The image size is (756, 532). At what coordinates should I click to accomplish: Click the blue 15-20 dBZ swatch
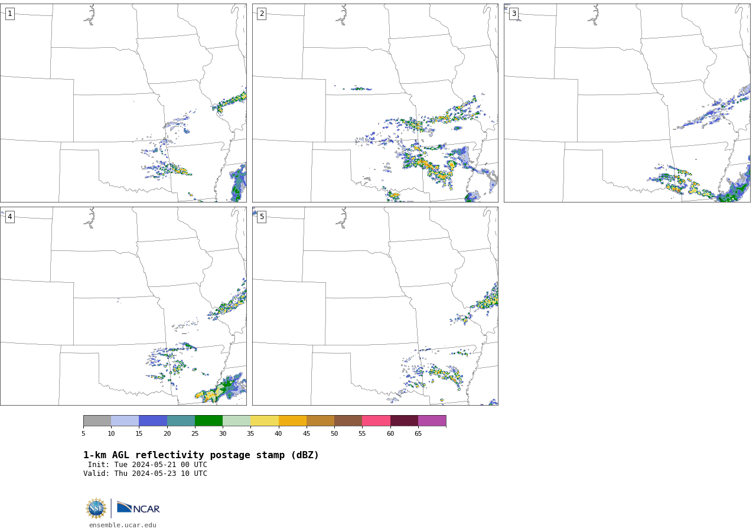tap(153, 421)
